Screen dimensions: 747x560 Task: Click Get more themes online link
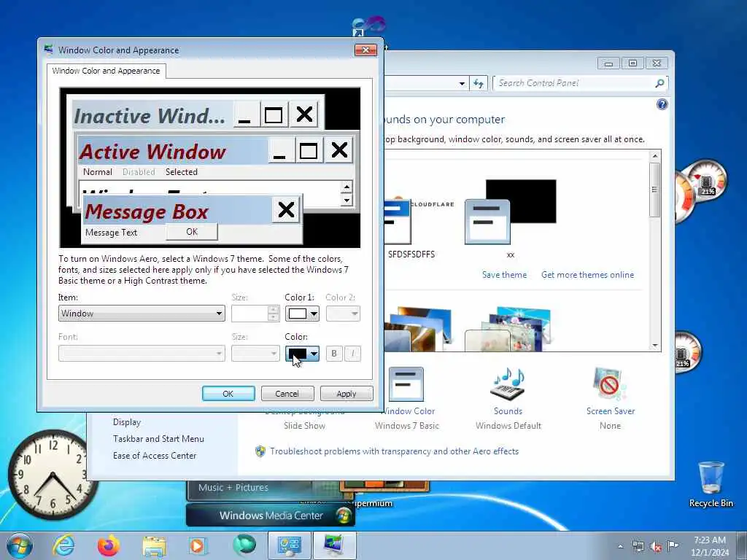tap(587, 275)
